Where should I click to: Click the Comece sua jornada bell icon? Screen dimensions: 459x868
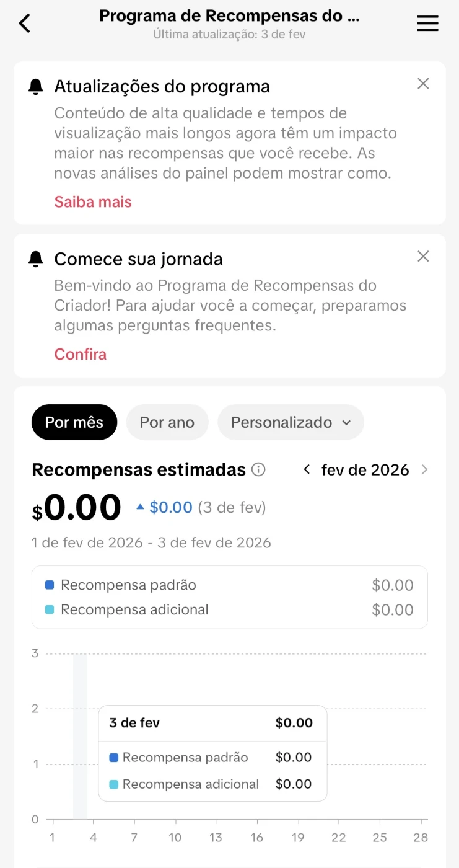36,259
